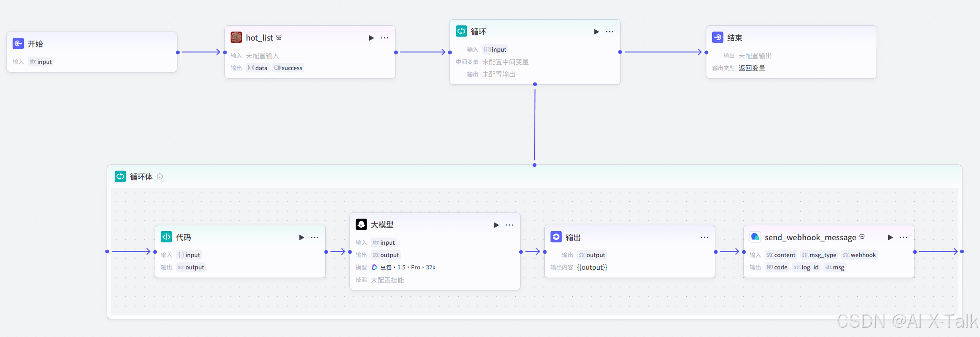Run the 代码 code node

[x=302, y=237]
